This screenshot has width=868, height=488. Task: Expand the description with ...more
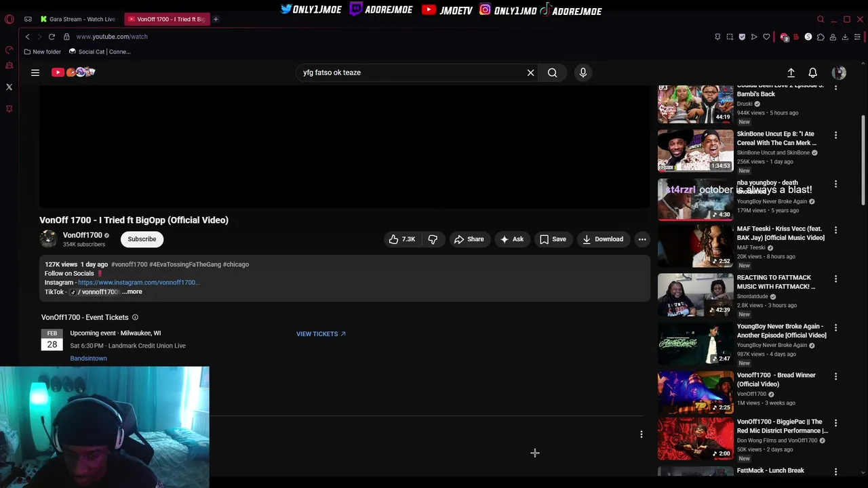click(x=132, y=292)
